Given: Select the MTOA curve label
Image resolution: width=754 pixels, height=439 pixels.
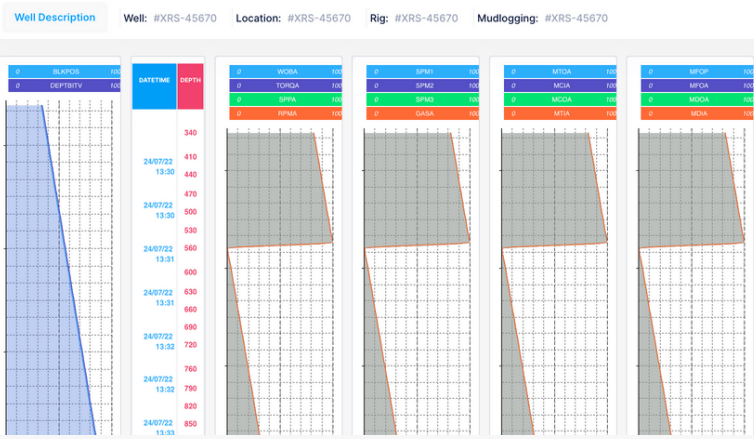Looking at the screenshot, I should coord(560,72).
